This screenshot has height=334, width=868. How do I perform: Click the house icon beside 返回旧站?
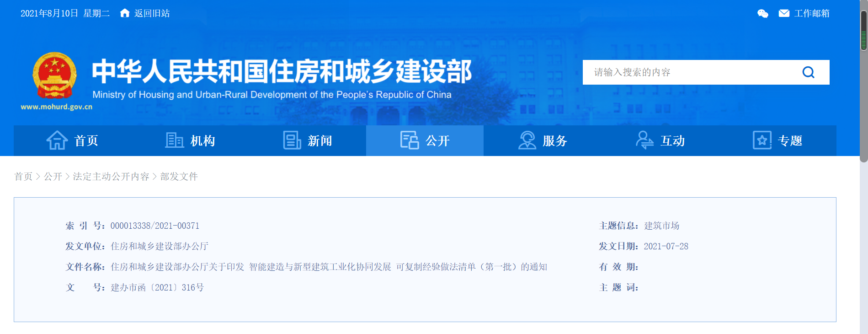coord(125,13)
